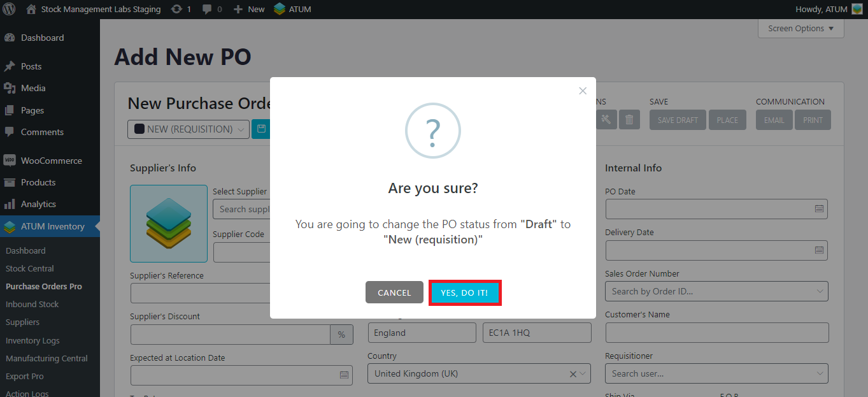
Task: Open WooCommerce in the sidebar menu
Action: click(51, 161)
